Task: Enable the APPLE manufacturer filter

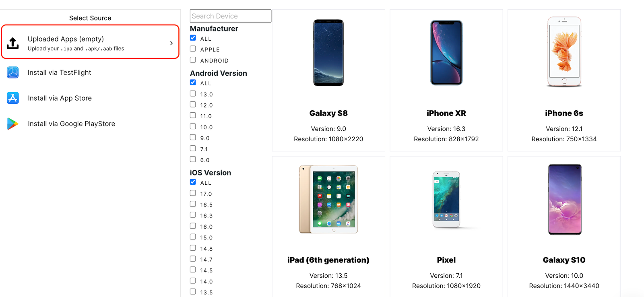Action: [193, 49]
